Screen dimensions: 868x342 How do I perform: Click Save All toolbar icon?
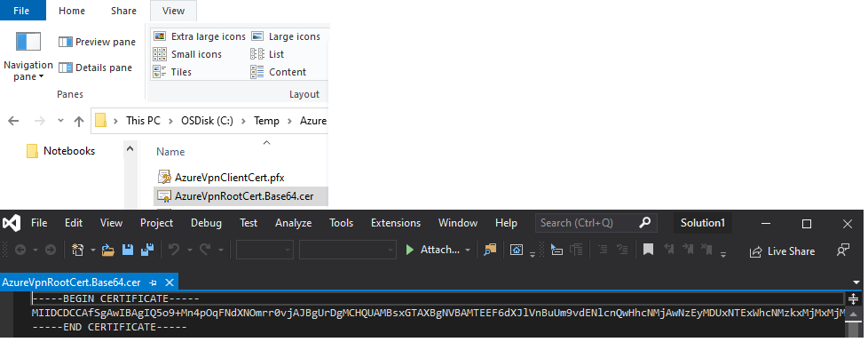click(x=147, y=250)
